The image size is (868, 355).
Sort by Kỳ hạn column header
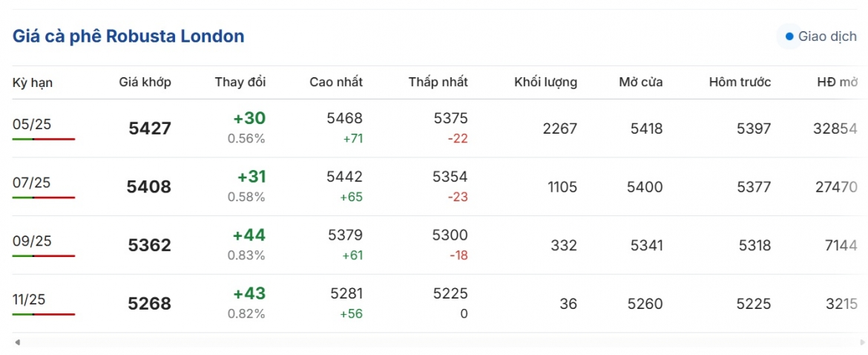[33, 82]
